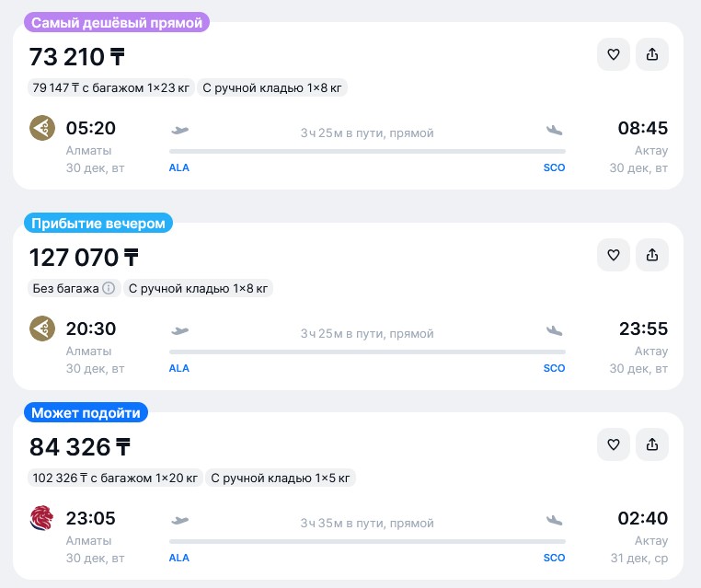
Task: Click the info icon next to 'Без багажа'
Action: (109, 288)
